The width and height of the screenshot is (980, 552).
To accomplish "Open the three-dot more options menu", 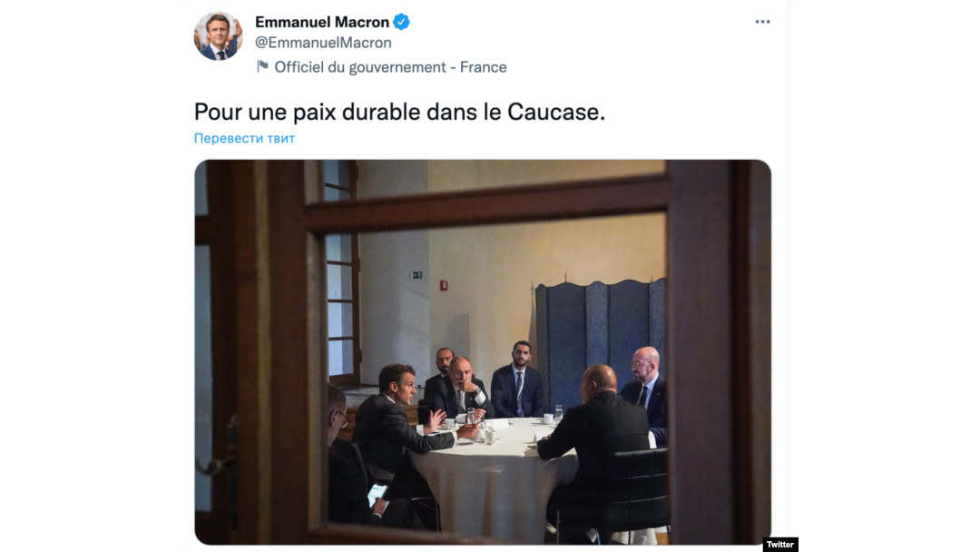I will (x=762, y=22).
